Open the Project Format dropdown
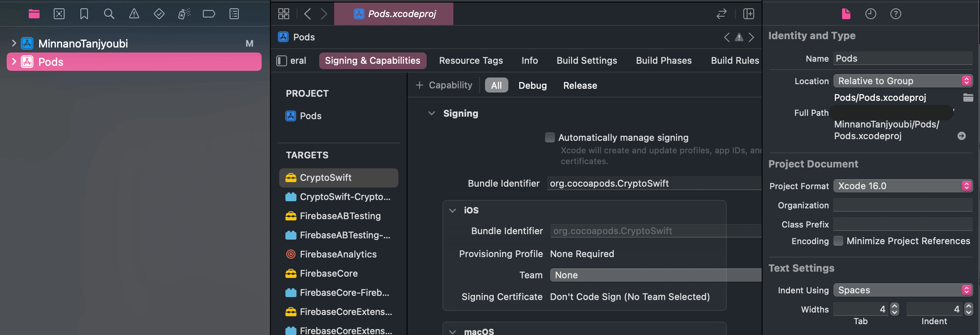This screenshot has width=980, height=335. [x=903, y=186]
